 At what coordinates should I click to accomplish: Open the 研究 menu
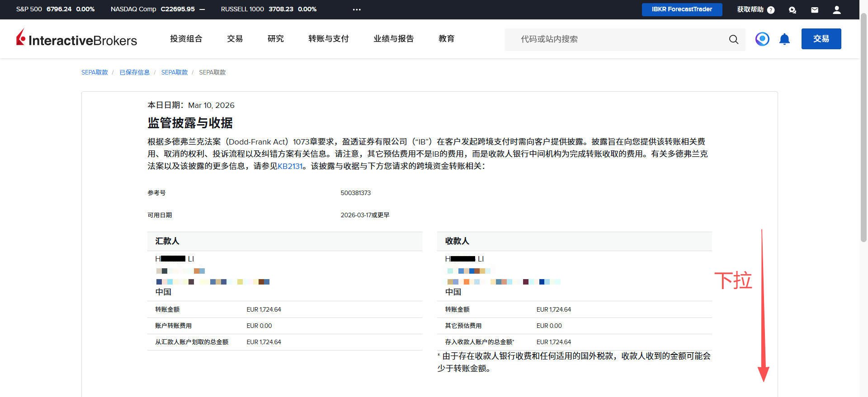[275, 39]
